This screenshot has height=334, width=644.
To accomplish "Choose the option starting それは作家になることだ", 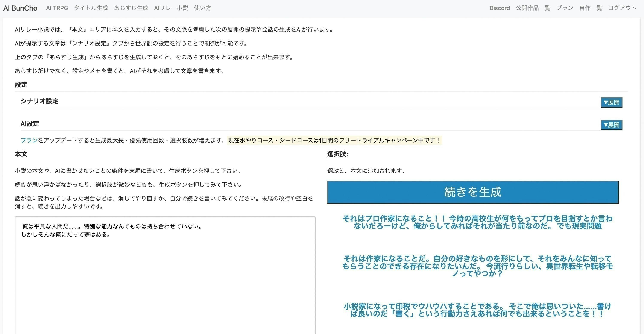I will click(x=477, y=266).
